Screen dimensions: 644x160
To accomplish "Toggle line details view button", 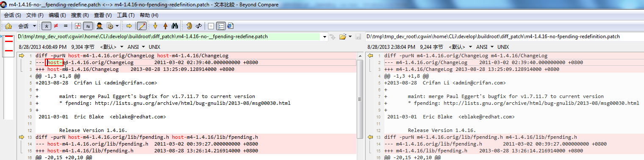I will tap(221, 26).
